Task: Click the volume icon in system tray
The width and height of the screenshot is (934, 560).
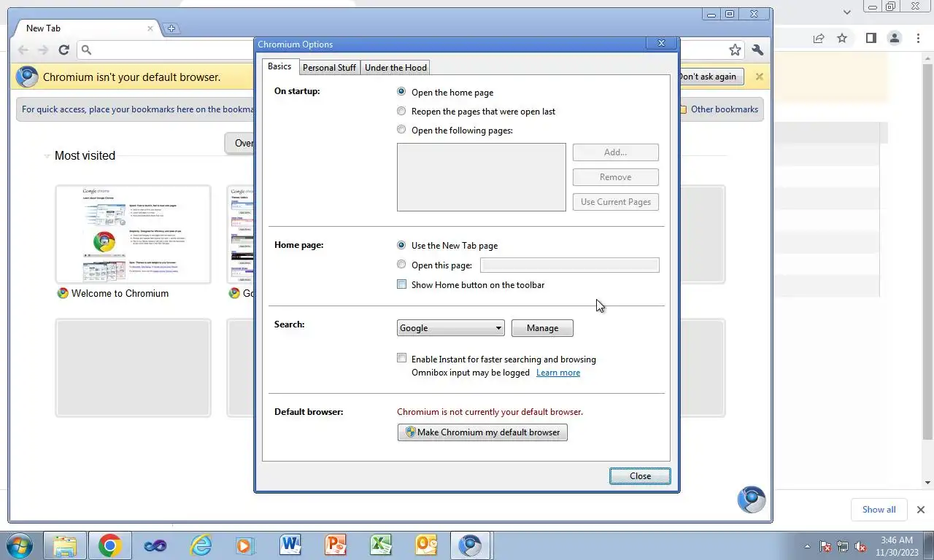Action: point(860,546)
